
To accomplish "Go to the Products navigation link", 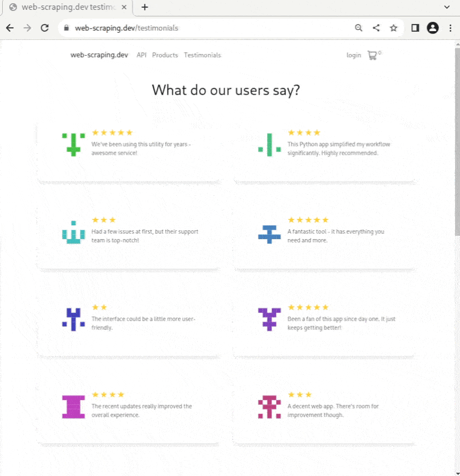I will (165, 55).
